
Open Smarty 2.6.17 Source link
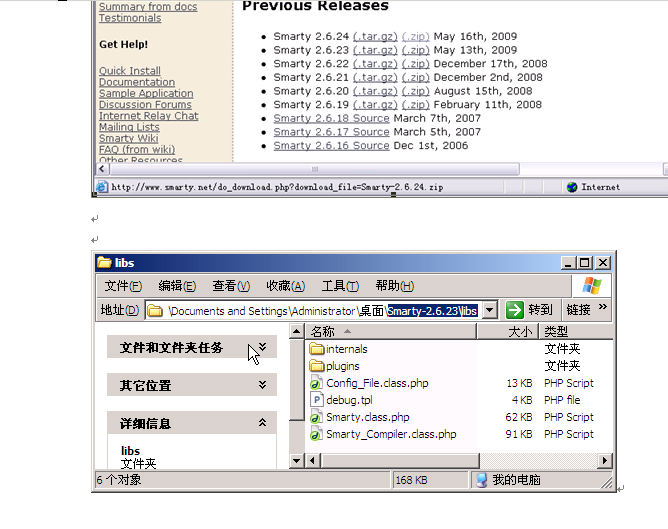pos(331,132)
